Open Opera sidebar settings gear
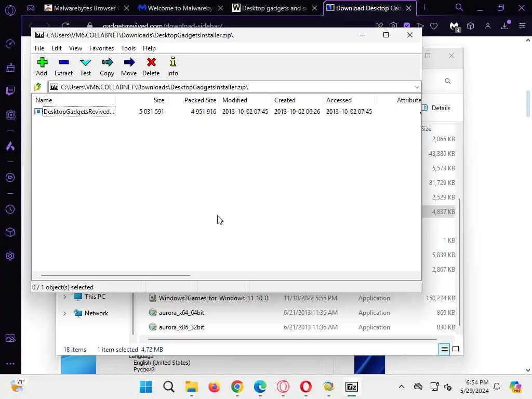The image size is (532, 399). [x=10, y=256]
